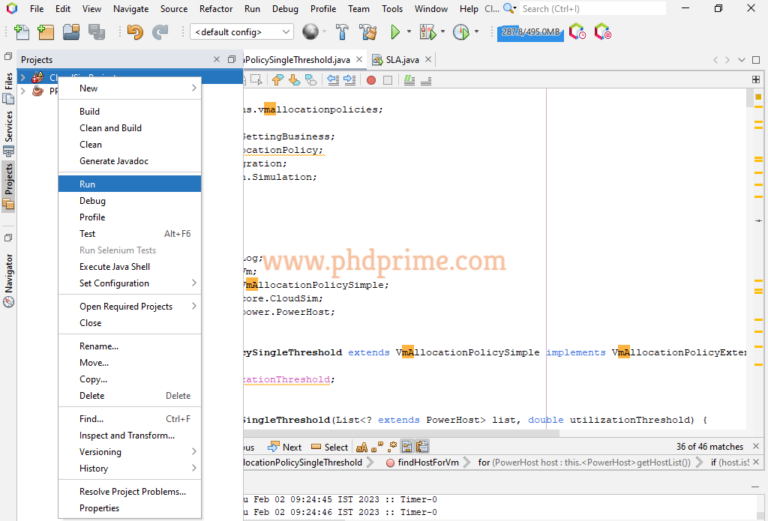
Task: Click the Next button in find bar
Action: [x=285, y=447]
